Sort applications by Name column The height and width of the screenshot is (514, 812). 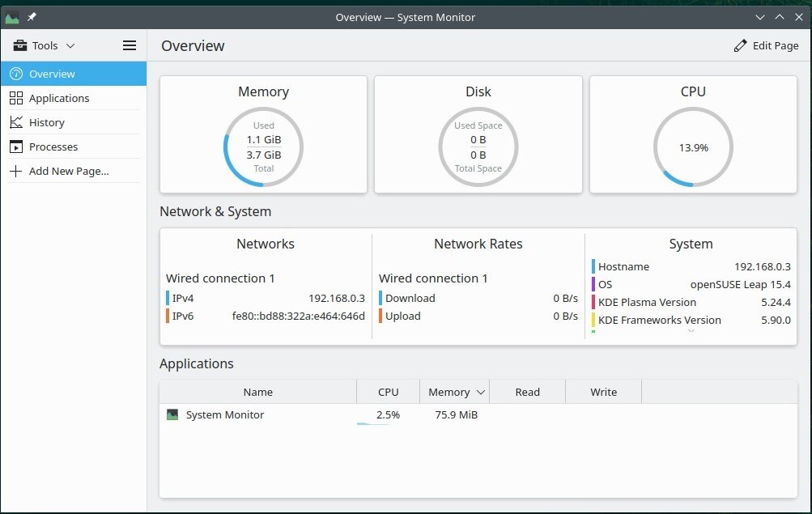tap(258, 392)
